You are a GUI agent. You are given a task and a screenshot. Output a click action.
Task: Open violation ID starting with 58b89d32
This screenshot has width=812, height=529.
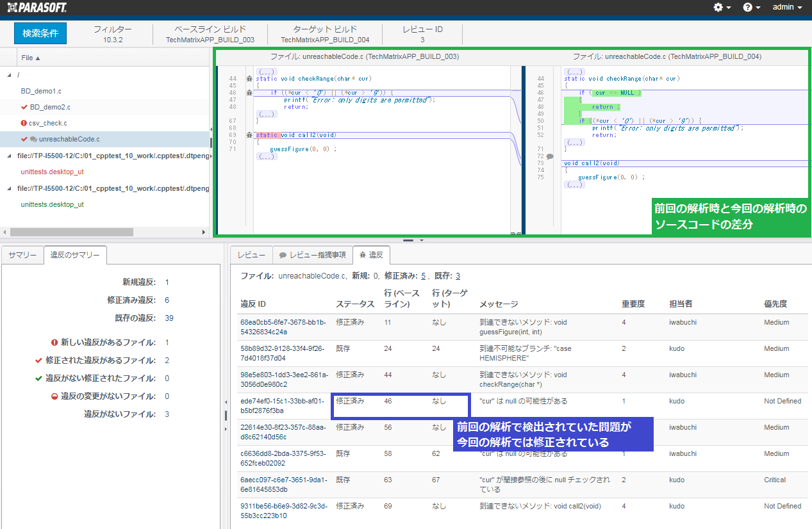pyautogui.click(x=283, y=353)
